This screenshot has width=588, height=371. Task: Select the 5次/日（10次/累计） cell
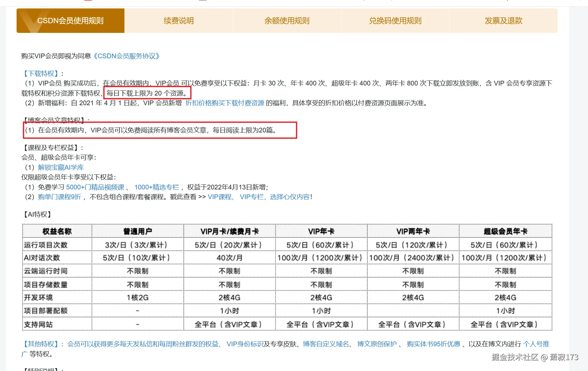tap(138, 258)
